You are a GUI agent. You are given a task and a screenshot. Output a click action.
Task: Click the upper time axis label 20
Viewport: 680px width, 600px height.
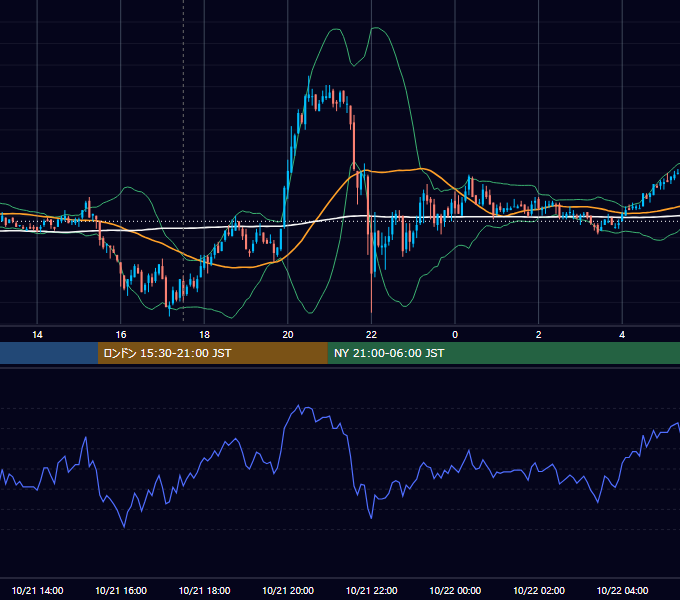(288, 335)
